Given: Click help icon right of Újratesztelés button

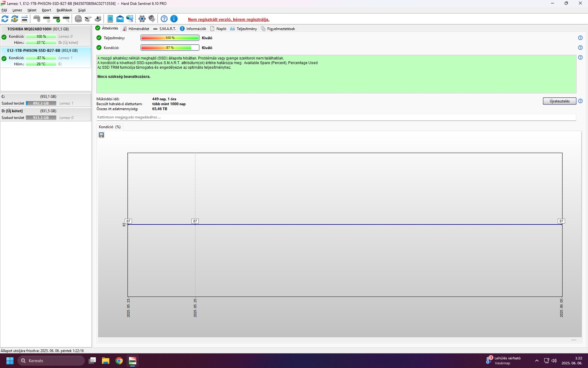Looking at the screenshot, I should (x=580, y=101).
